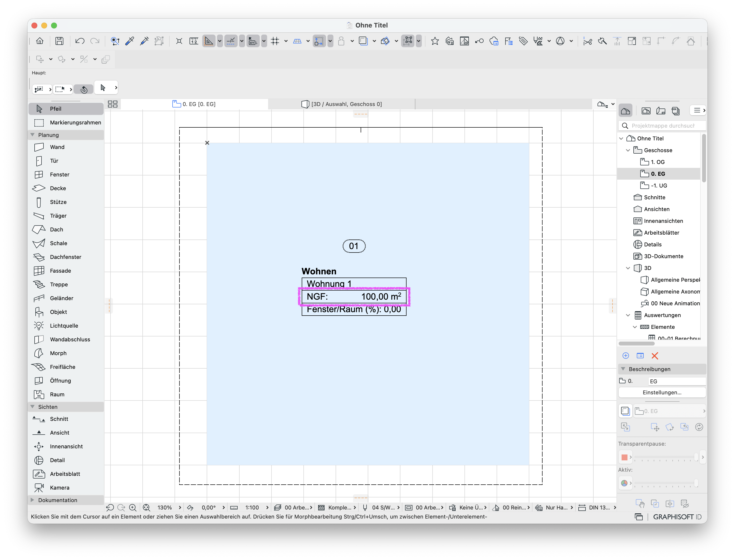Select the Fenster tool

pos(66,174)
